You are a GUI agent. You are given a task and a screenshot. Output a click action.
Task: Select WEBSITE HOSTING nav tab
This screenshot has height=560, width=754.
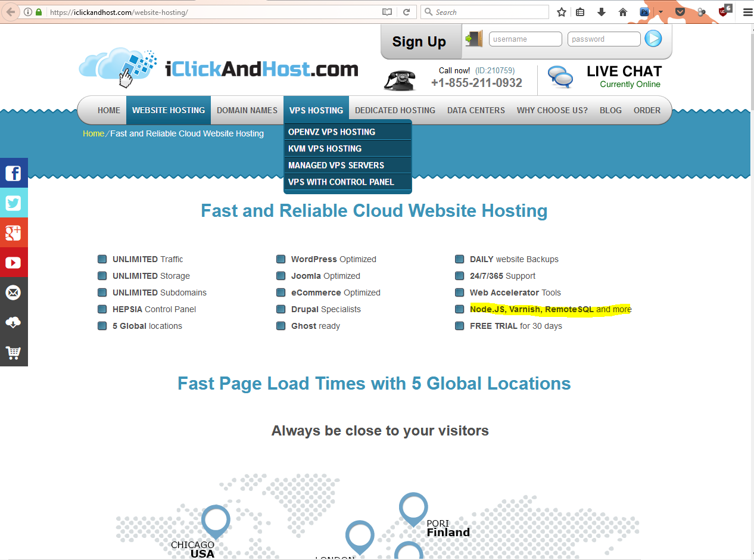tap(169, 110)
